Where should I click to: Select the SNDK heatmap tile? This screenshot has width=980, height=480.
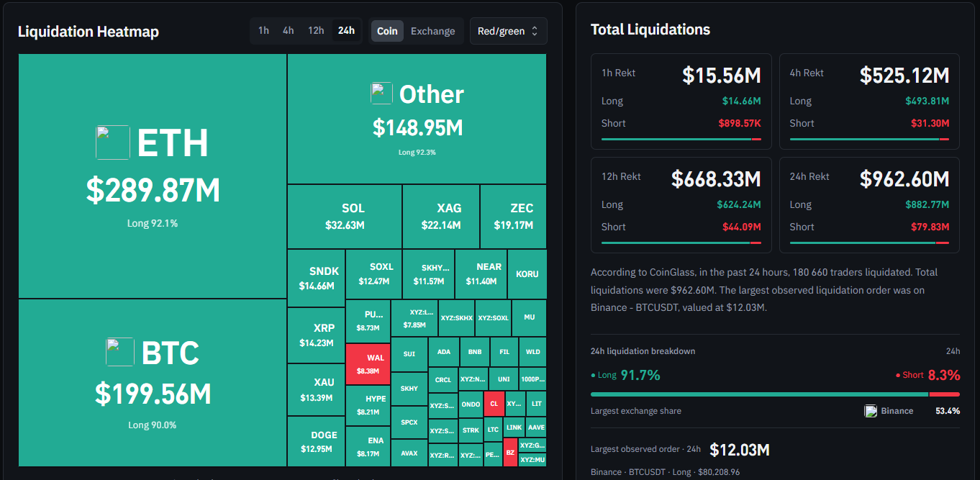[x=317, y=279]
